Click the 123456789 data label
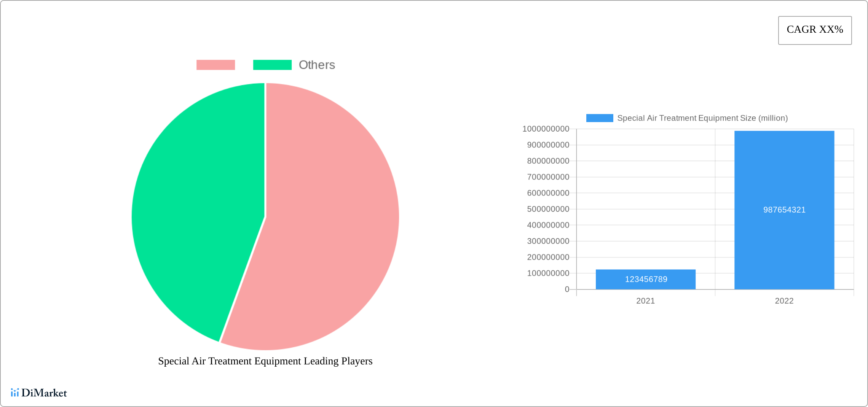Screen dimensions: 868x407 [646, 279]
